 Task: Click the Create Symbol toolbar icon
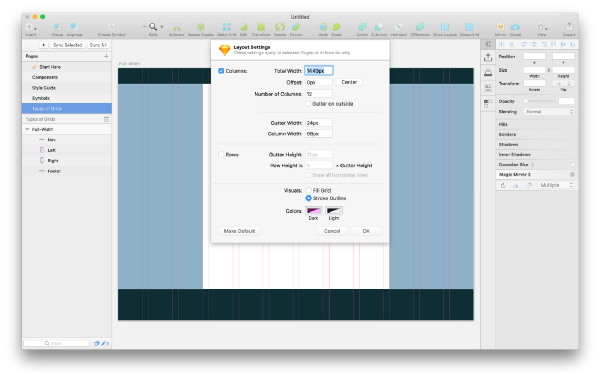(111, 27)
